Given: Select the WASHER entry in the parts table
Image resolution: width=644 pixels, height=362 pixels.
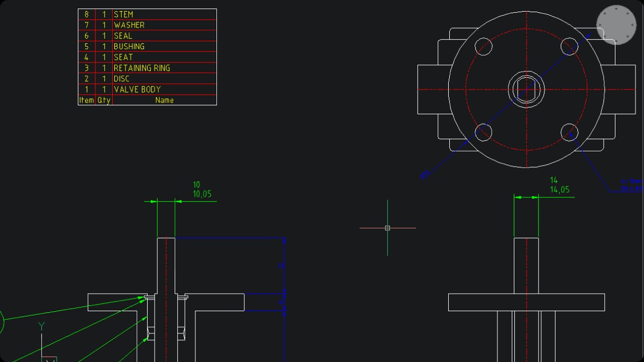Looking at the screenshot, I should coord(129,25).
